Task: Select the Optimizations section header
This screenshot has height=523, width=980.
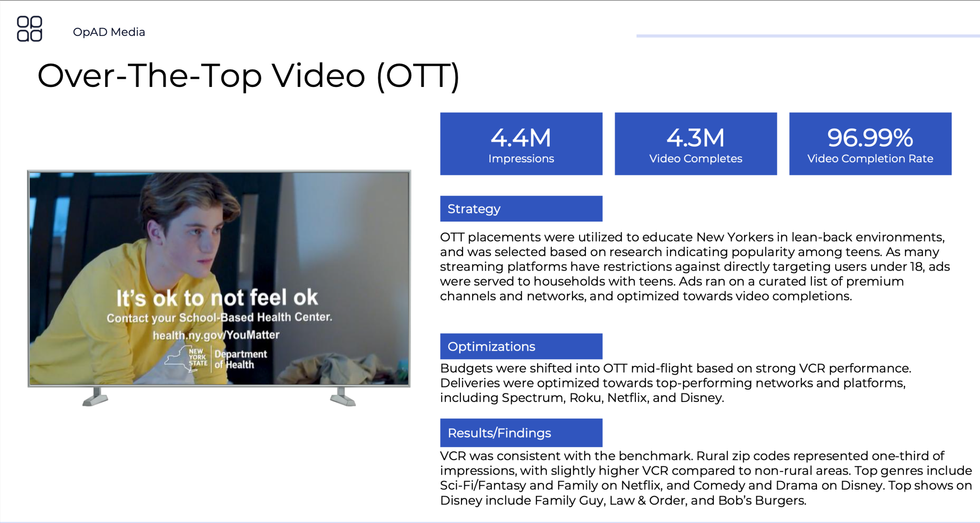Action: coord(521,346)
